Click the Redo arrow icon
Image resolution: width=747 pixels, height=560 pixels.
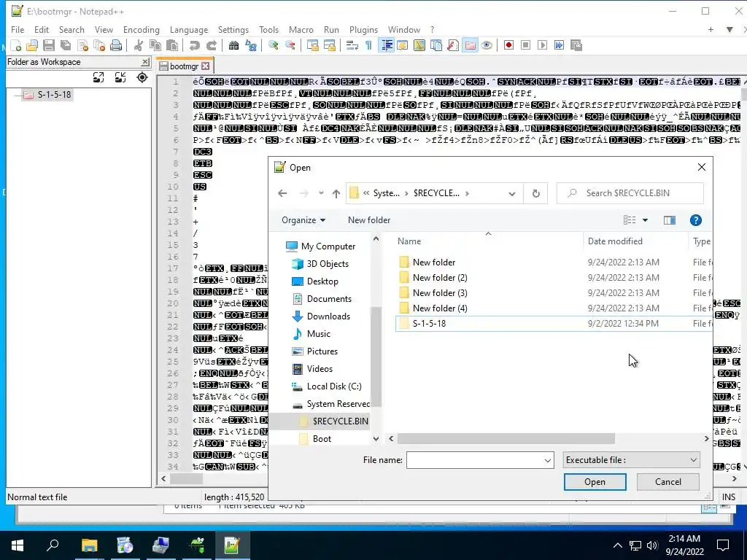pyautogui.click(x=211, y=45)
